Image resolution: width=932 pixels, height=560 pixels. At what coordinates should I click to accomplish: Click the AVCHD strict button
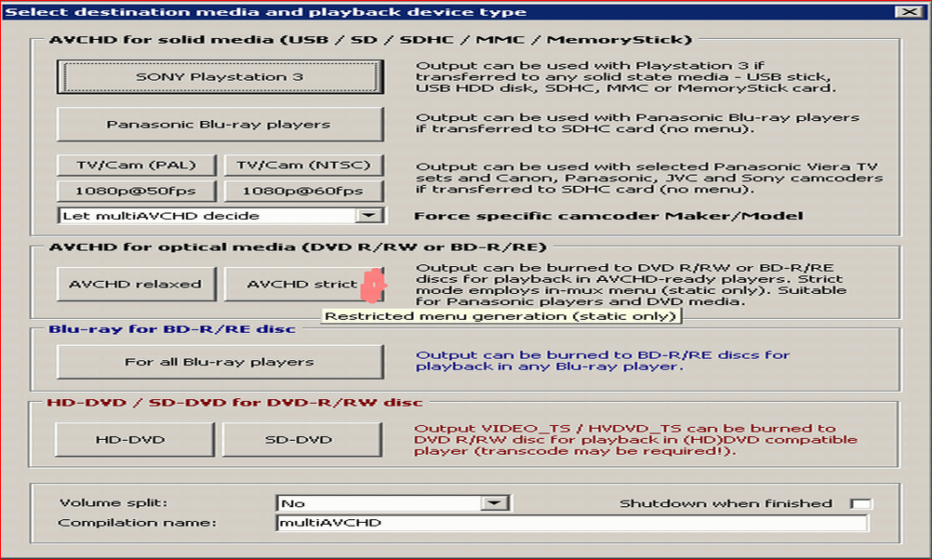tap(303, 284)
